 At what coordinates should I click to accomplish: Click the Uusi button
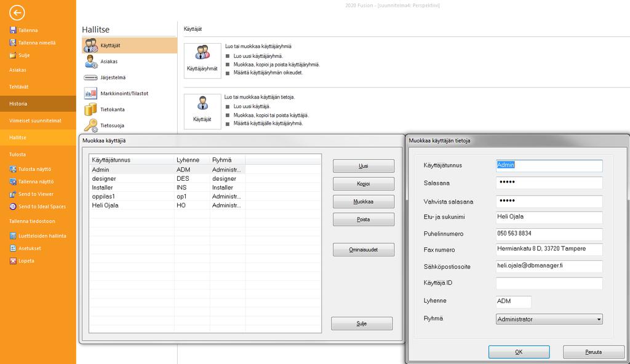(x=363, y=166)
